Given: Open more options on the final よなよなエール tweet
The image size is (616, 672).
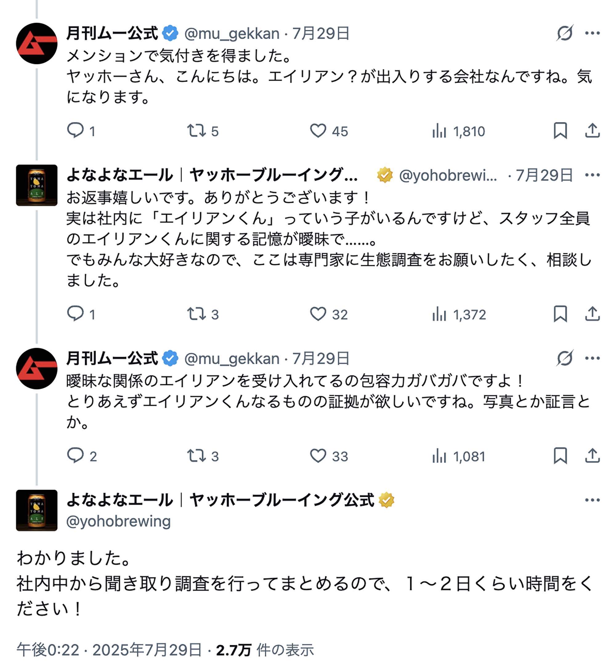Looking at the screenshot, I should (x=592, y=500).
